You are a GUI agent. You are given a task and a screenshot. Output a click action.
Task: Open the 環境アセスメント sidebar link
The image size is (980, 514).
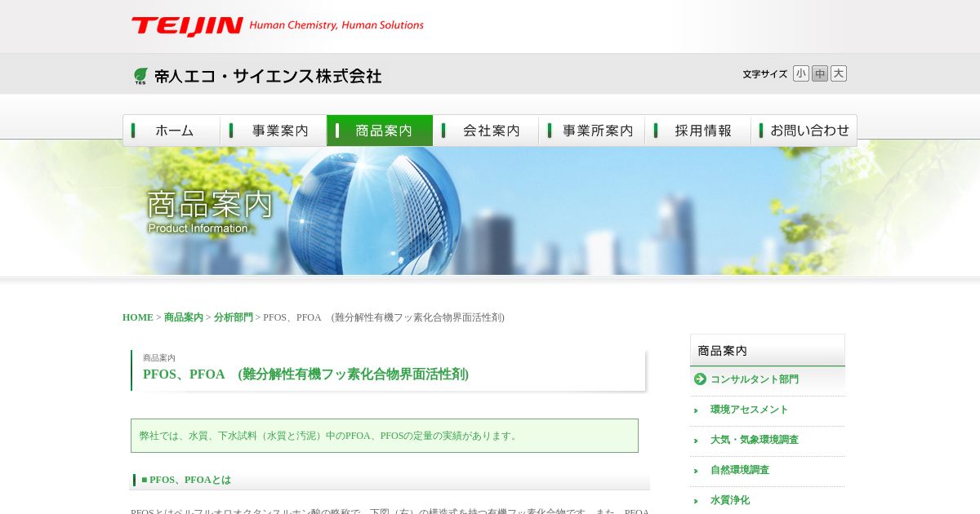(x=750, y=410)
